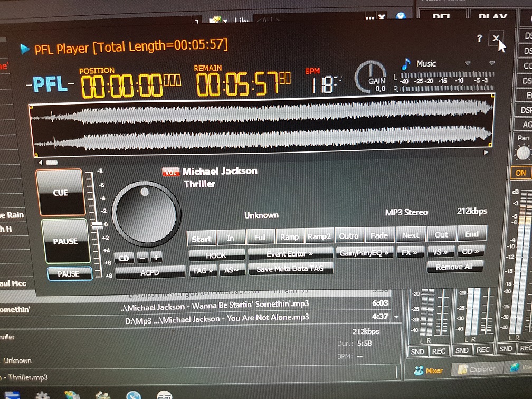Image resolution: width=532 pixels, height=399 pixels.
Task: Click the blue music note icon
Action: pyautogui.click(x=405, y=63)
